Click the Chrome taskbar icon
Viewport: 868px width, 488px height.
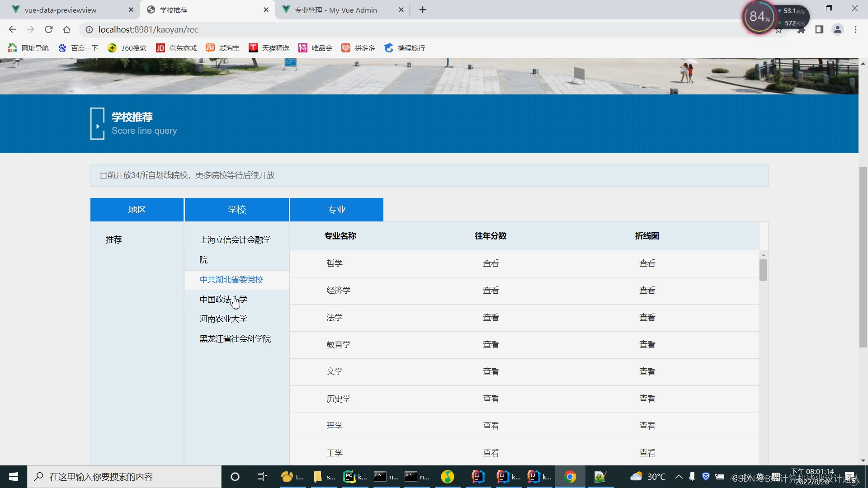pos(570,477)
